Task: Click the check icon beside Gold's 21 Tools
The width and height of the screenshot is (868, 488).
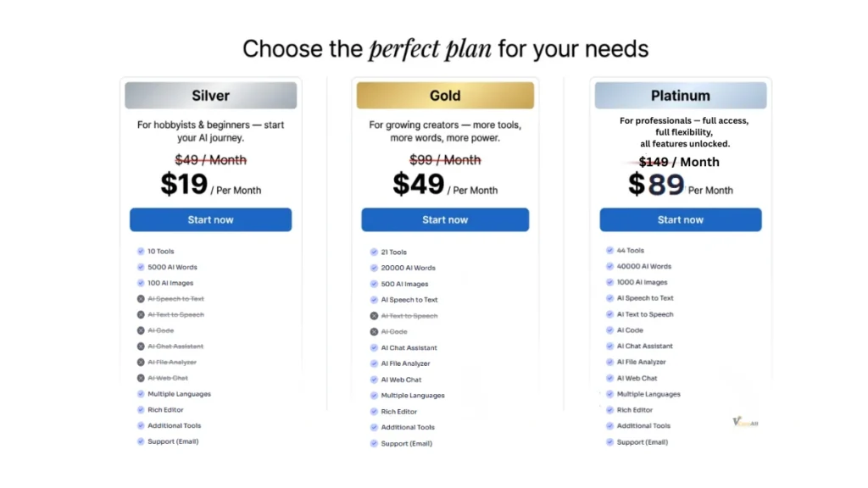Action: click(x=374, y=252)
